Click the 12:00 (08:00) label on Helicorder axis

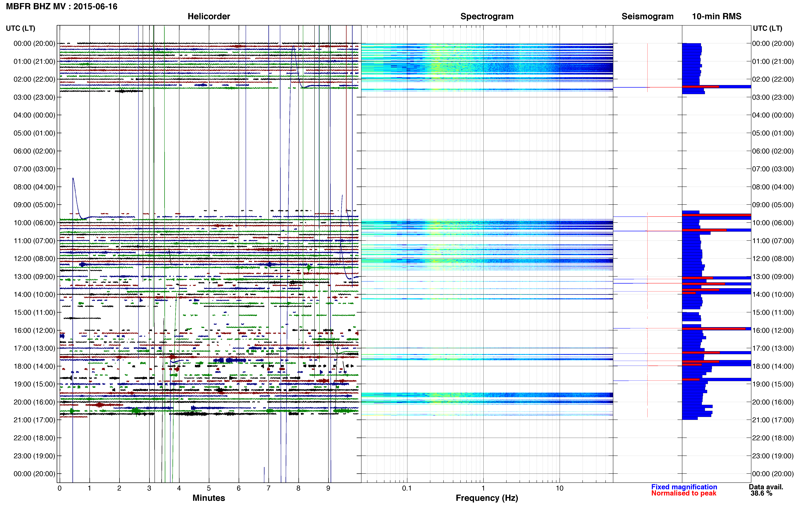click(34, 259)
